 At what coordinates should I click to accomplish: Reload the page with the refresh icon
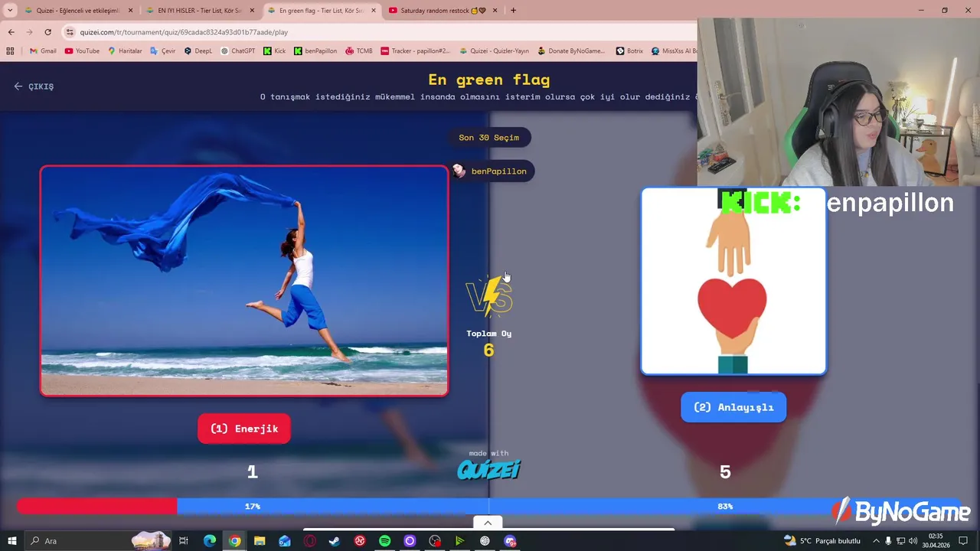point(47,32)
